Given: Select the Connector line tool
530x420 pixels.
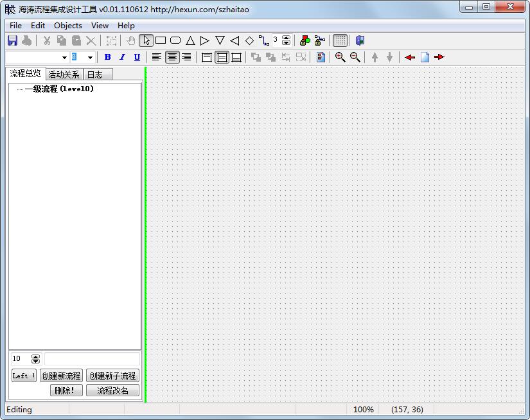Looking at the screenshot, I should click(x=264, y=40).
